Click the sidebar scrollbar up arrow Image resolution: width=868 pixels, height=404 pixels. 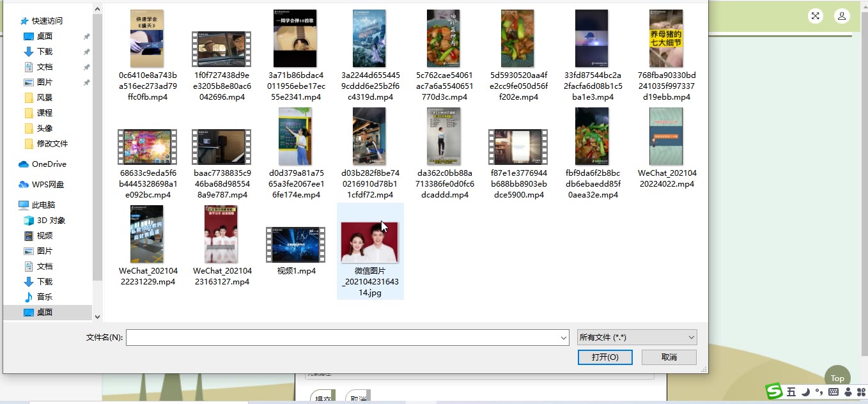tap(98, 9)
